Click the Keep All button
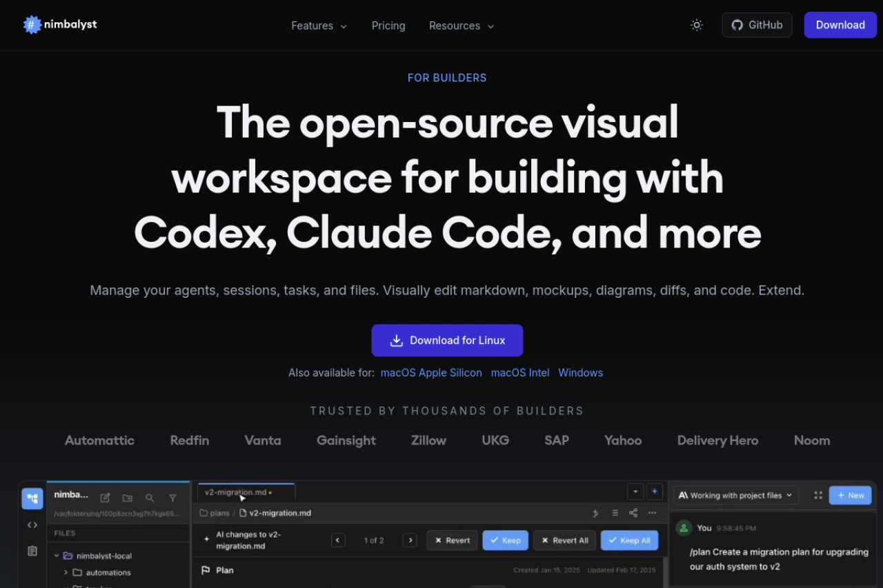 click(629, 540)
